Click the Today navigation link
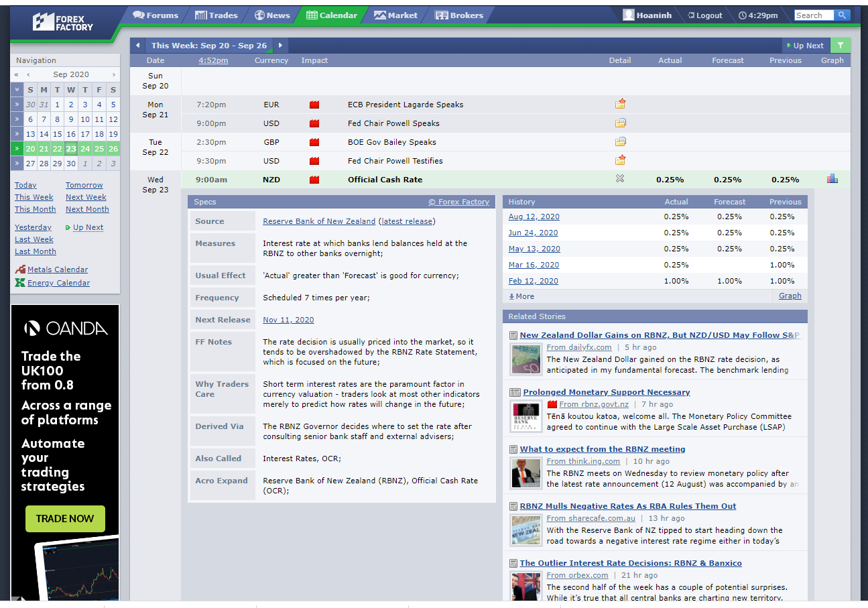The height and width of the screenshot is (608, 868). tap(25, 185)
